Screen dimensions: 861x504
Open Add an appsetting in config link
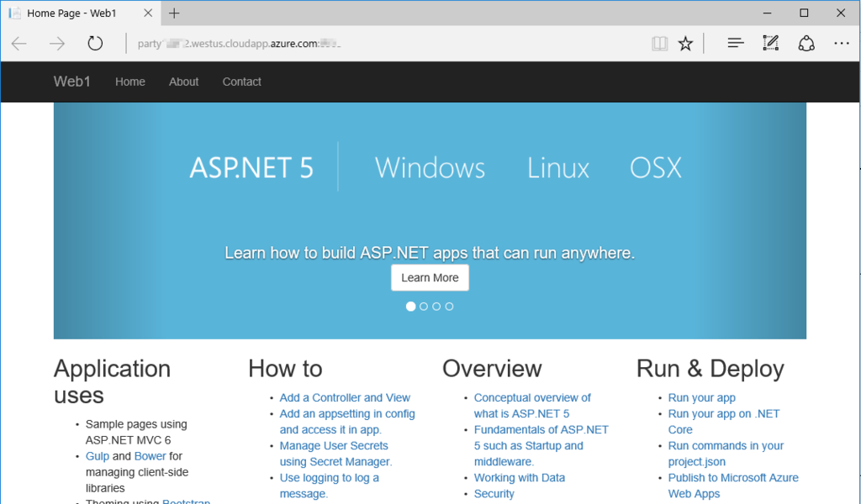coord(347,422)
